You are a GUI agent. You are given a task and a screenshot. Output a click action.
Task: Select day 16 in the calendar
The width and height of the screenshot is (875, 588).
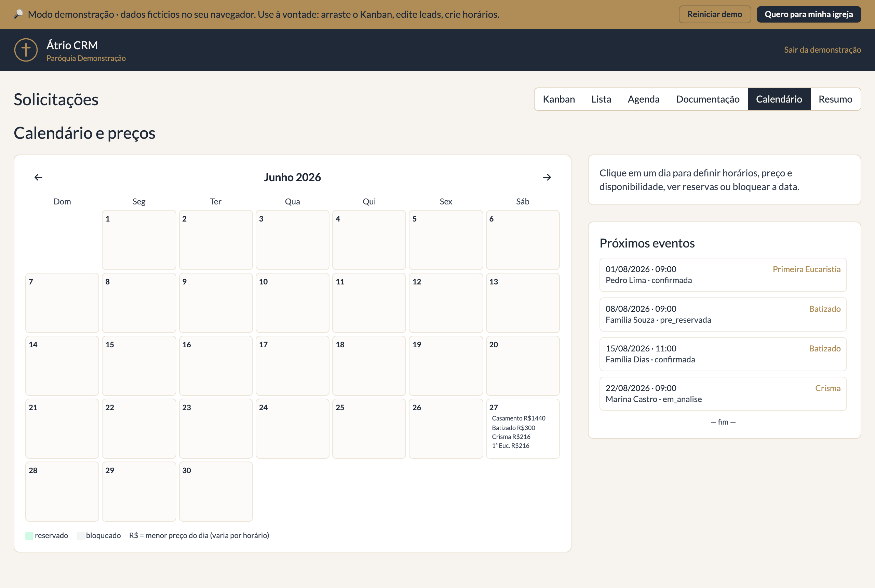216,366
